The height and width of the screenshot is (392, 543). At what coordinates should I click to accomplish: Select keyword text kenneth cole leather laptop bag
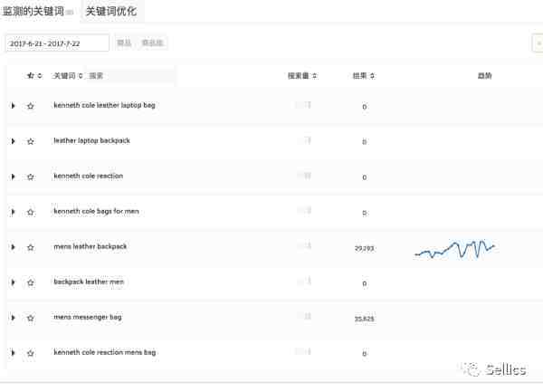(104, 105)
